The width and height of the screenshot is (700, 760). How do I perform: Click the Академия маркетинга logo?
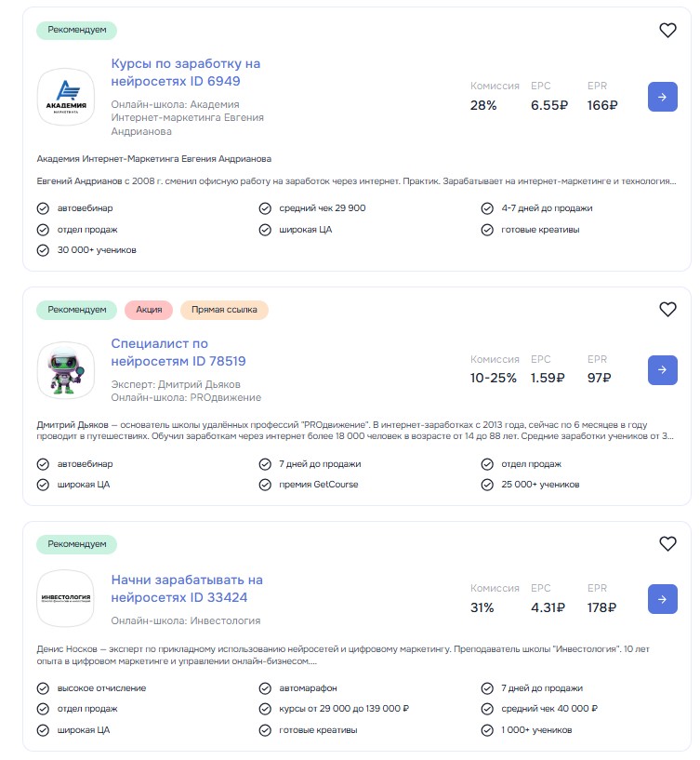(65, 97)
